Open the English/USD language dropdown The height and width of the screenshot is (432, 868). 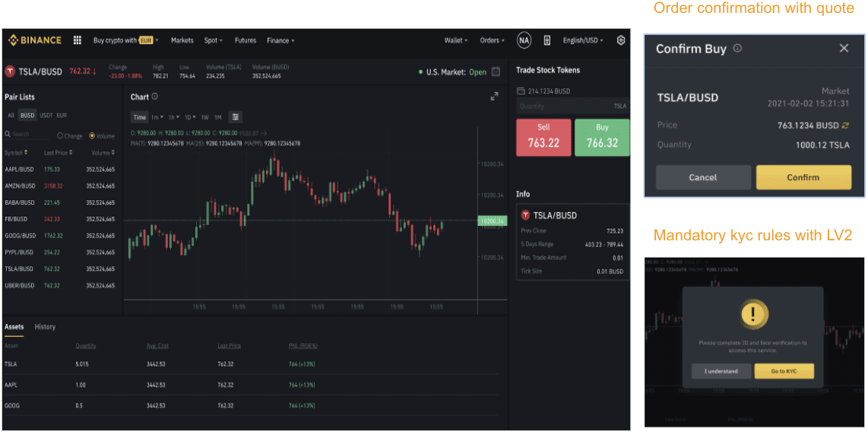583,40
